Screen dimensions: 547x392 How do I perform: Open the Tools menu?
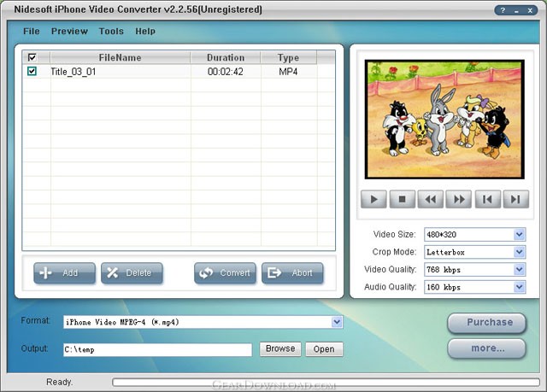111,31
